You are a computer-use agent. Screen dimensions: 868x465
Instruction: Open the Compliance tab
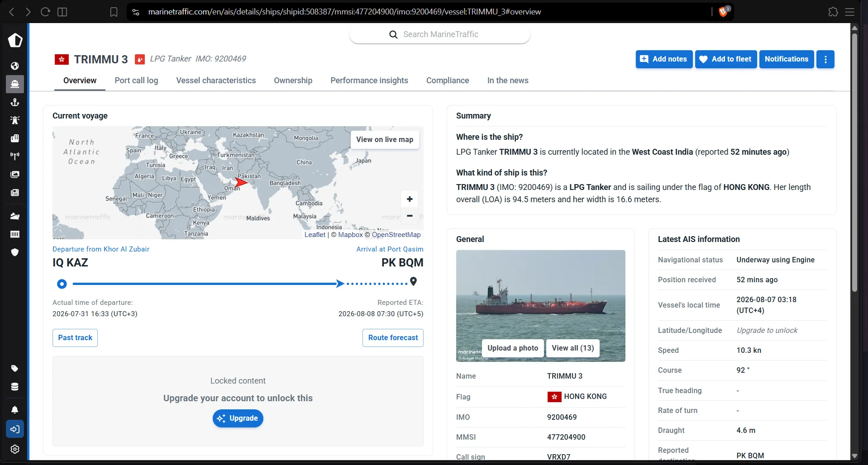(448, 81)
